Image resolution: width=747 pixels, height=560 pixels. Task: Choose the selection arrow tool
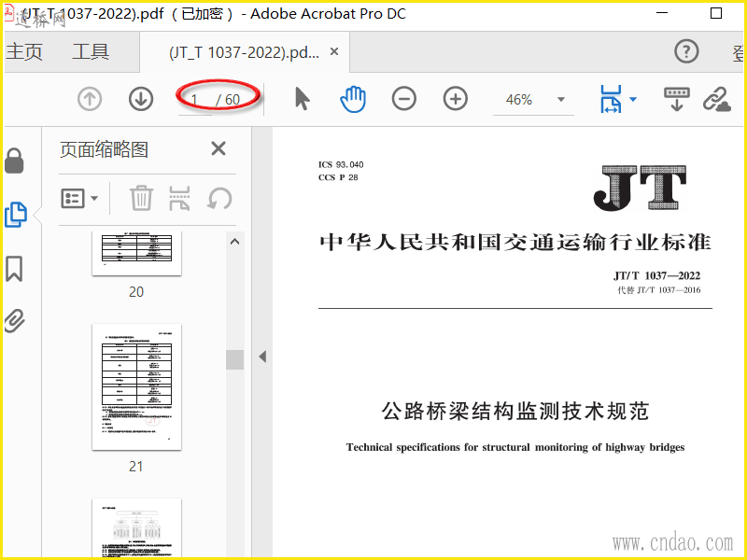click(302, 99)
